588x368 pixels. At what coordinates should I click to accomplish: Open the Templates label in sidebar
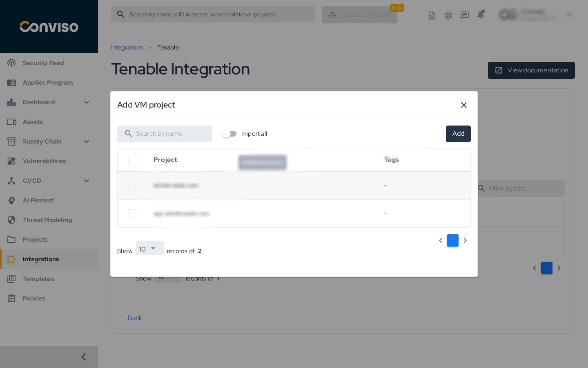38,279
